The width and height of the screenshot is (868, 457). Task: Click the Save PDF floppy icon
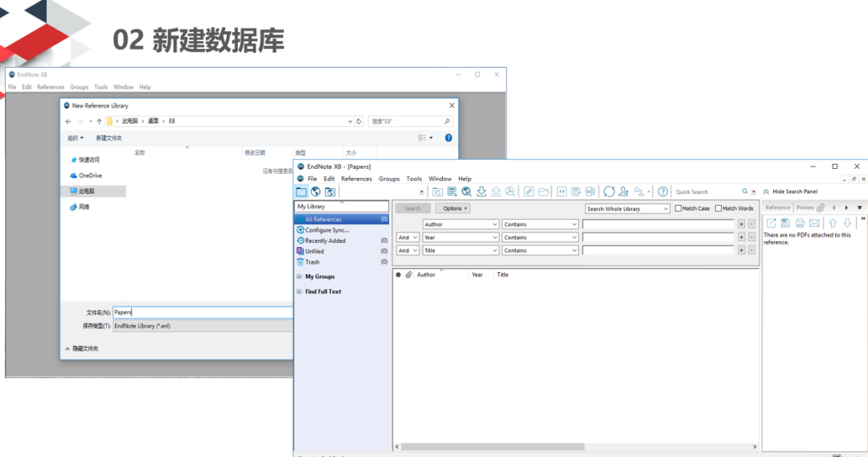tap(785, 223)
